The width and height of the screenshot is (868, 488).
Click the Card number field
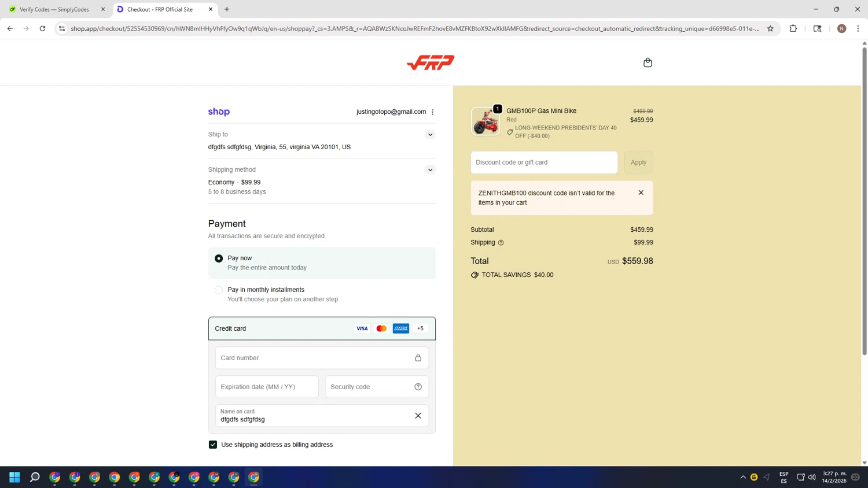tap(322, 358)
